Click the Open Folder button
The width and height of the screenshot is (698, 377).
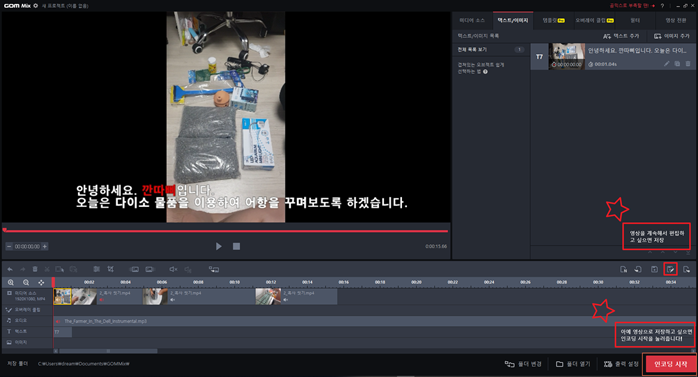573,364
